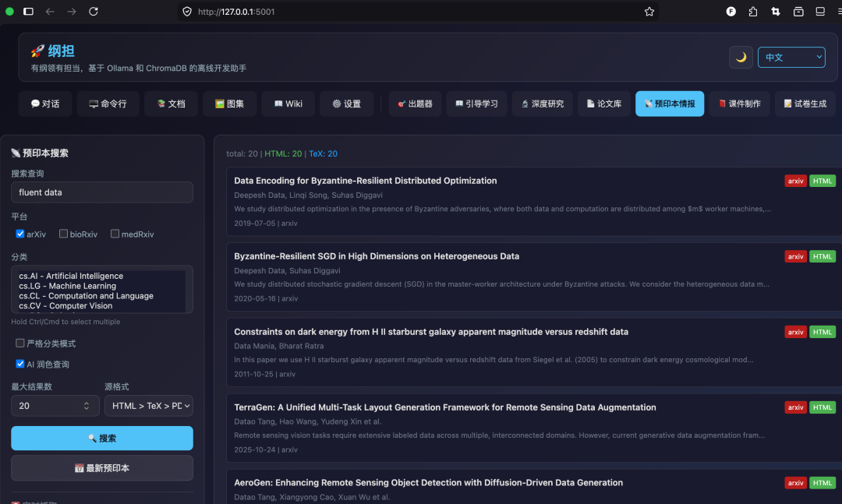Open the 深度研究 tab
Image resolution: width=842 pixels, height=504 pixels.
543,104
